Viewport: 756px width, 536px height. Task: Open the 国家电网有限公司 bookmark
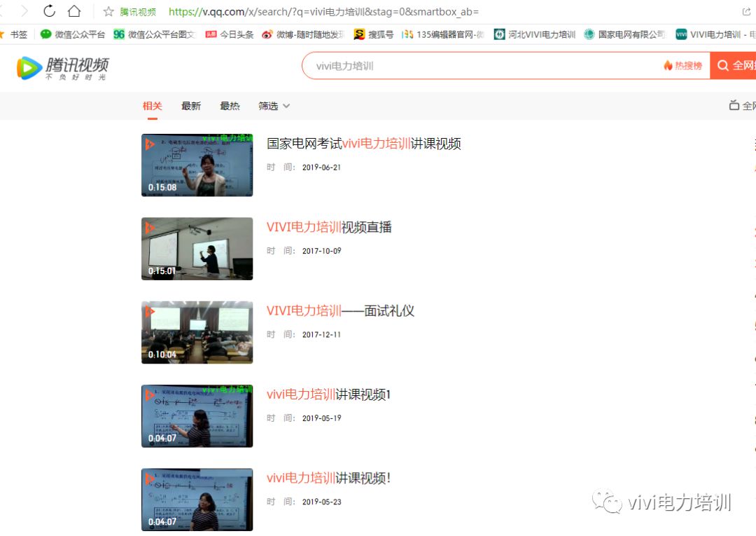point(624,34)
